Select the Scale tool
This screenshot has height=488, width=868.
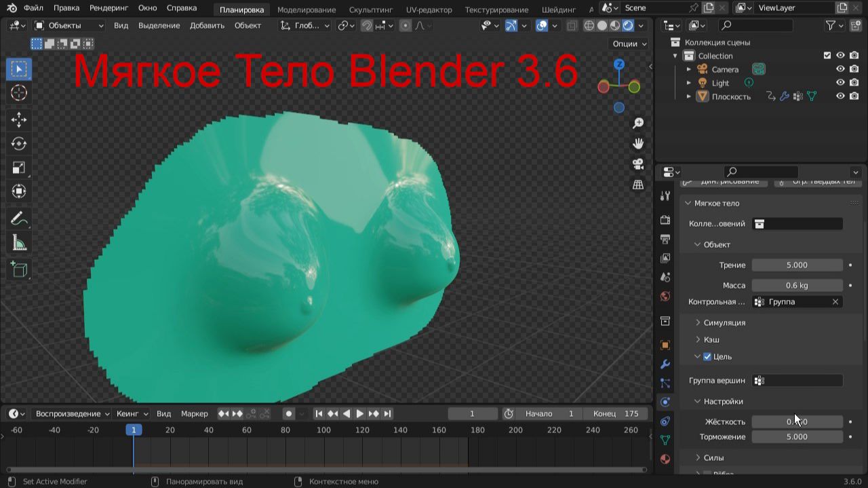coord(19,167)
